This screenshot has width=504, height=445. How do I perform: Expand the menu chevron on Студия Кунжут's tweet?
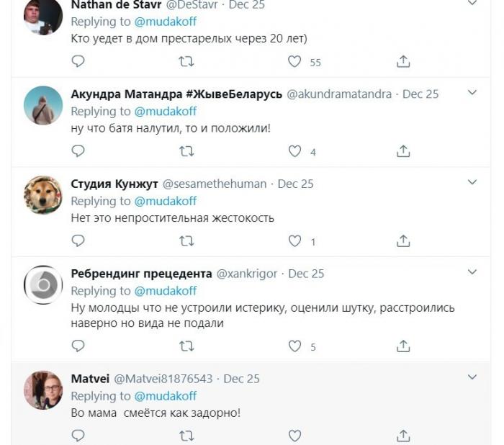click(472, 183)
